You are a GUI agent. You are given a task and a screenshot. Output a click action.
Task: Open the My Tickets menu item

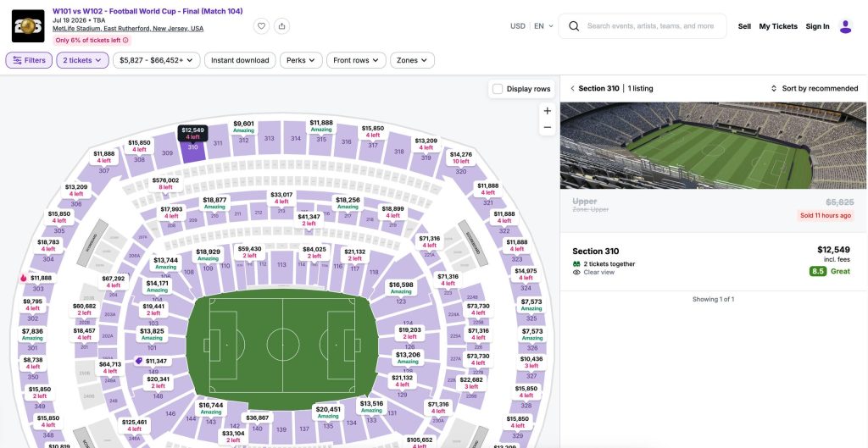tap(778, 26)
